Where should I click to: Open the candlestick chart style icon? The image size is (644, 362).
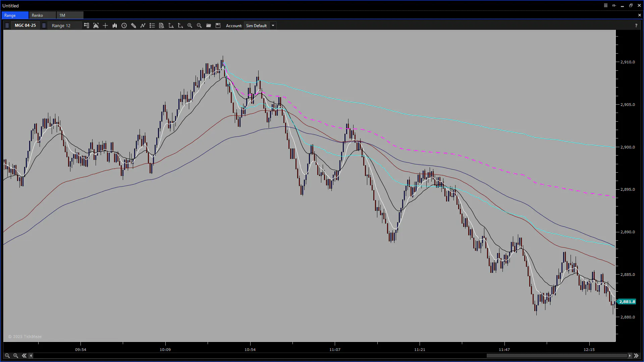pyautogui.click(x=115, y=25)
